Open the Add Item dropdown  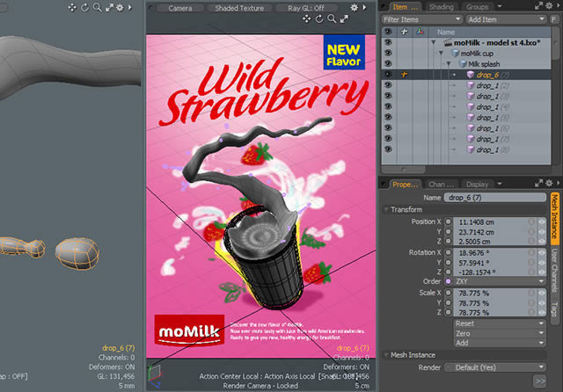pos(507,19)
